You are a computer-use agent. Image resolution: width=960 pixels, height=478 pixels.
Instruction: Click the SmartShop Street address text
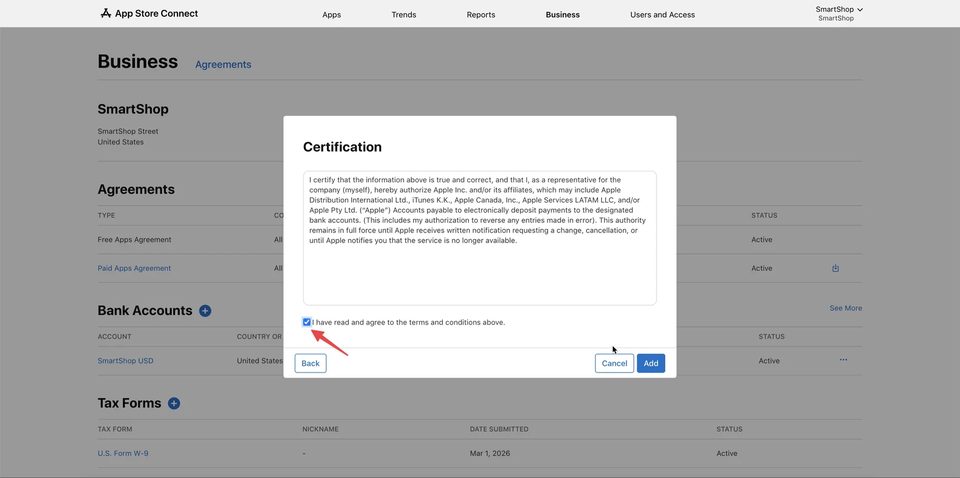point(128,131)
